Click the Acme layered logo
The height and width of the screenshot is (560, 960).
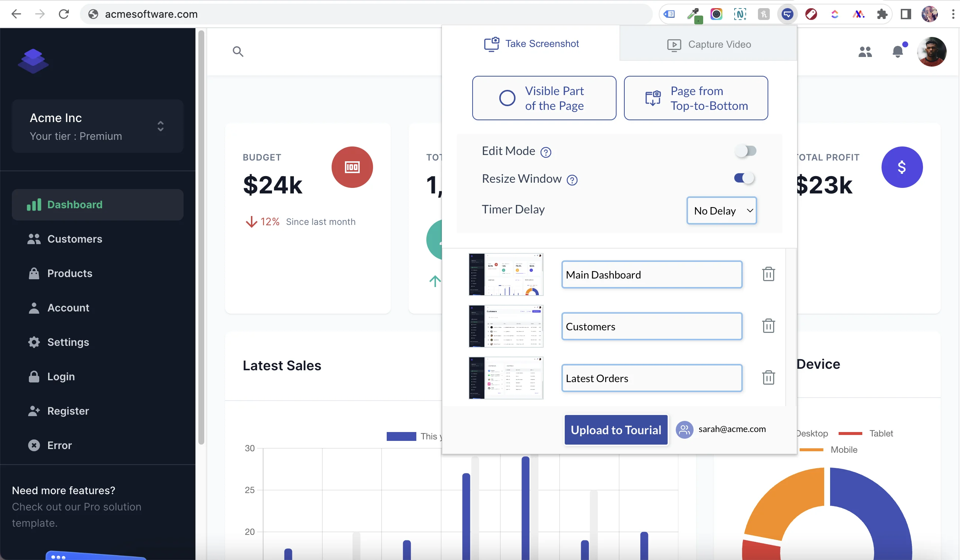tap(33, 61)
